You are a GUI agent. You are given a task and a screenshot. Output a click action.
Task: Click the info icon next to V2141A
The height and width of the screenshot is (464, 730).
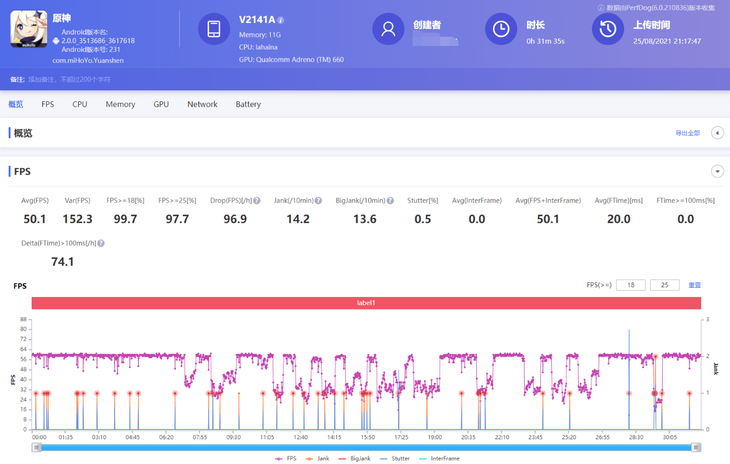tap(281, 20)
